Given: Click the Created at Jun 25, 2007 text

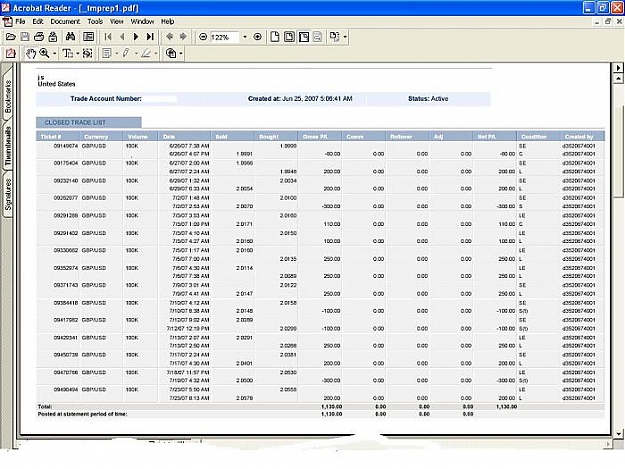Looking at the screenshot, I should coord(300,98).
